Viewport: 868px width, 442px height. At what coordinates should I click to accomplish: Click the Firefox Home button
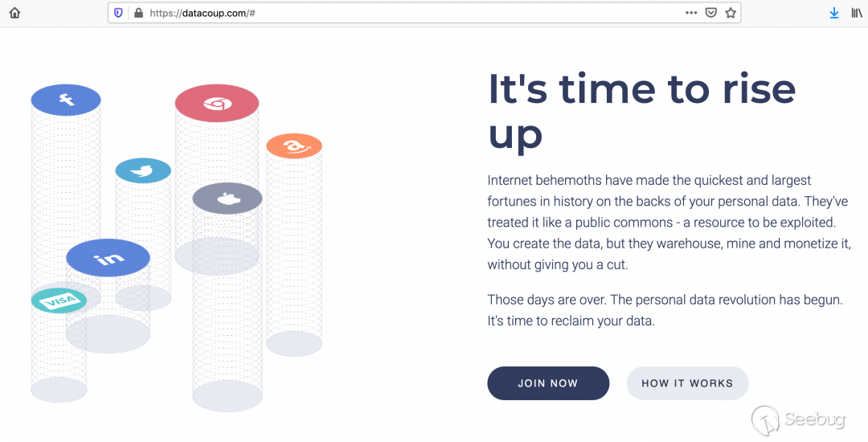coord(14,13)
